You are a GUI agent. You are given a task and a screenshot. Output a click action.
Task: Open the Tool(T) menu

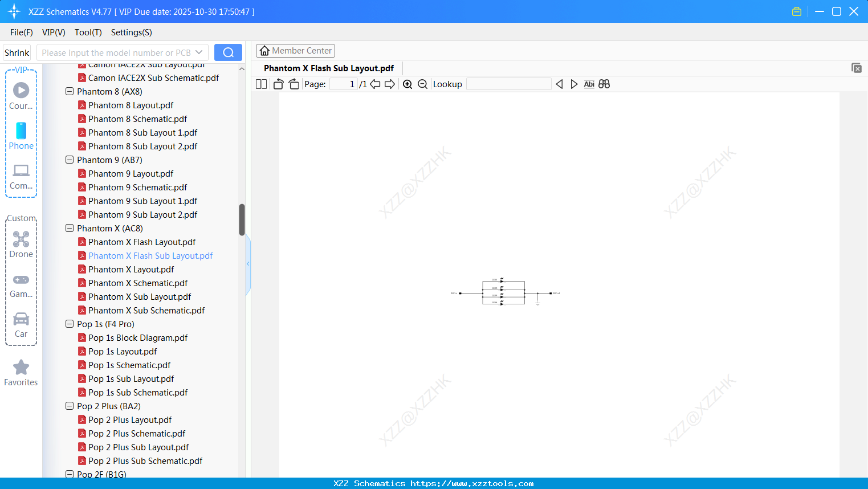coord(88,32)
